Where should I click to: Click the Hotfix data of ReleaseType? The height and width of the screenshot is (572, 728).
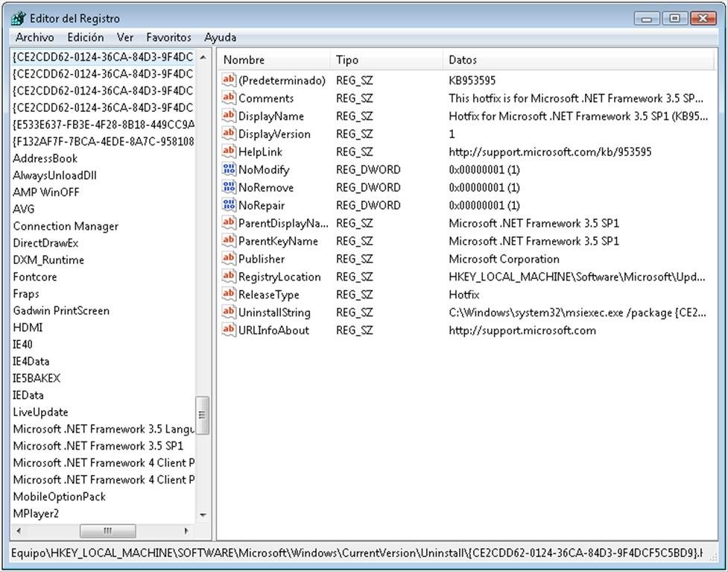(x=463, y=295)
